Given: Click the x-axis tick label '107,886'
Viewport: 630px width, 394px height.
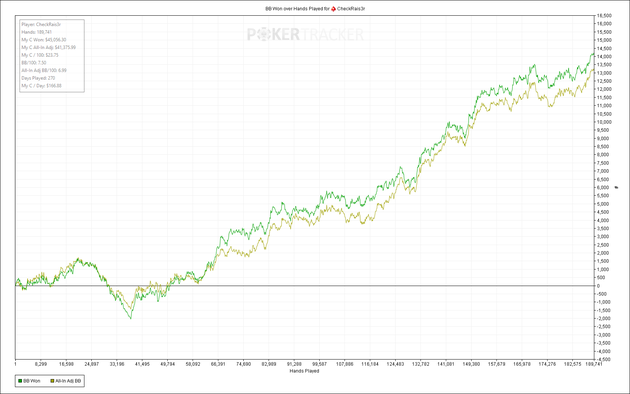Looking at the screenshot, I should (345, 364).
